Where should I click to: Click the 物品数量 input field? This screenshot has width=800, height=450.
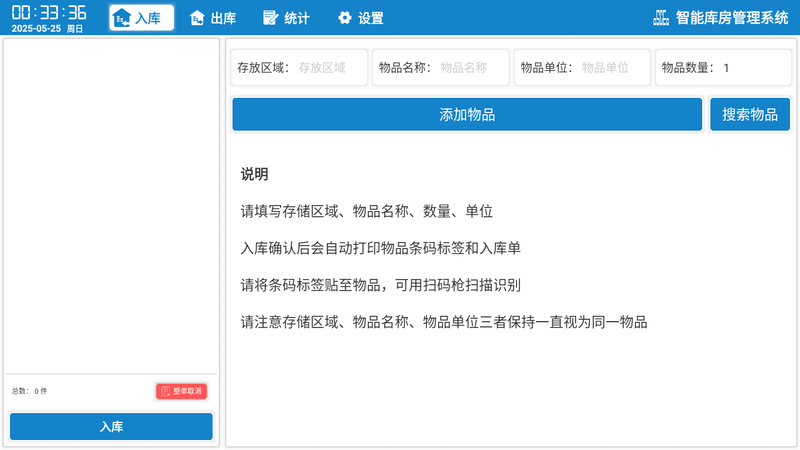click(x=723, y=67)
